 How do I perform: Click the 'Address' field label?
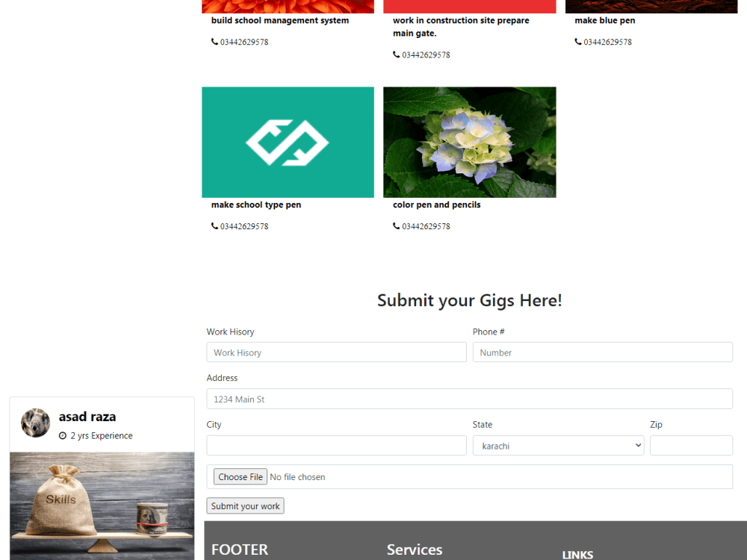(x=222, y=378)
